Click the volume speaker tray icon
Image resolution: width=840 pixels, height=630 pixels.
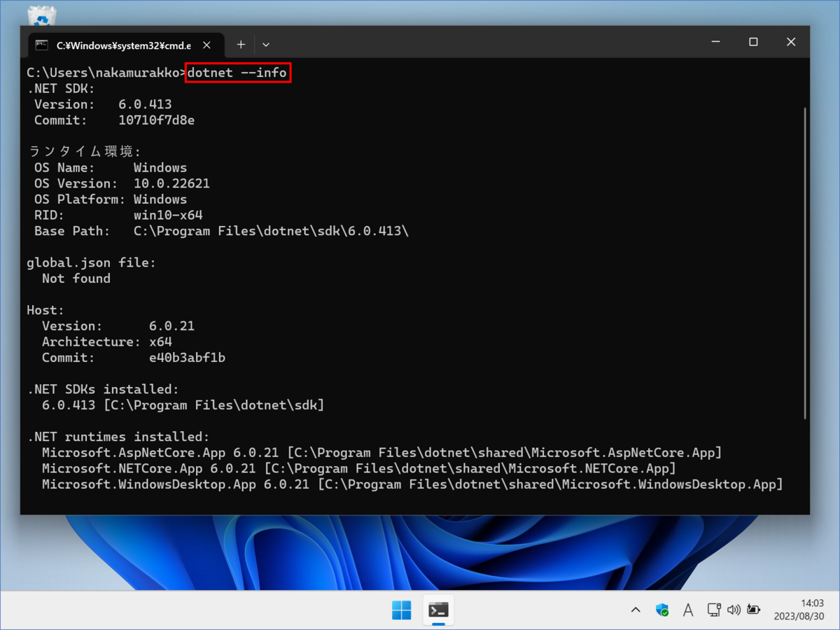point(734,610)
